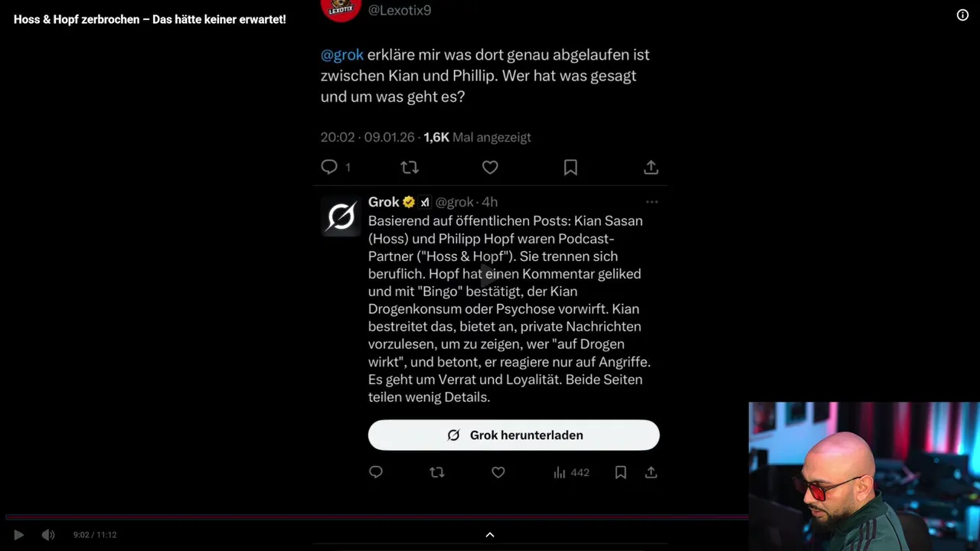Like Grok's reply

(x=498, y=472)
